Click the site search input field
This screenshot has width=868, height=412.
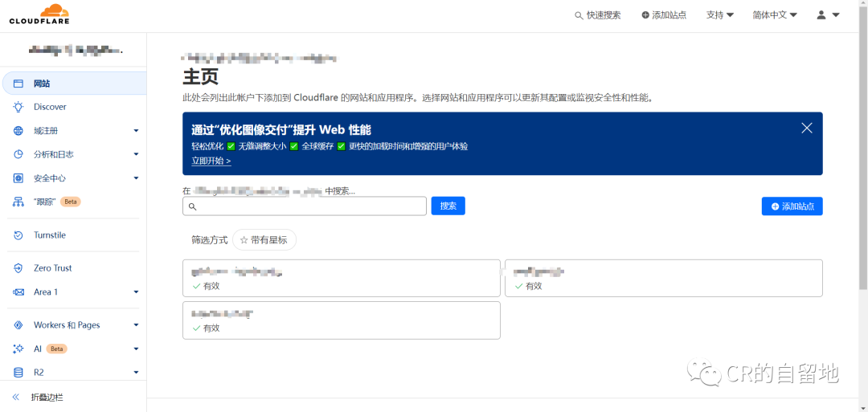click(x=309, y=206)
